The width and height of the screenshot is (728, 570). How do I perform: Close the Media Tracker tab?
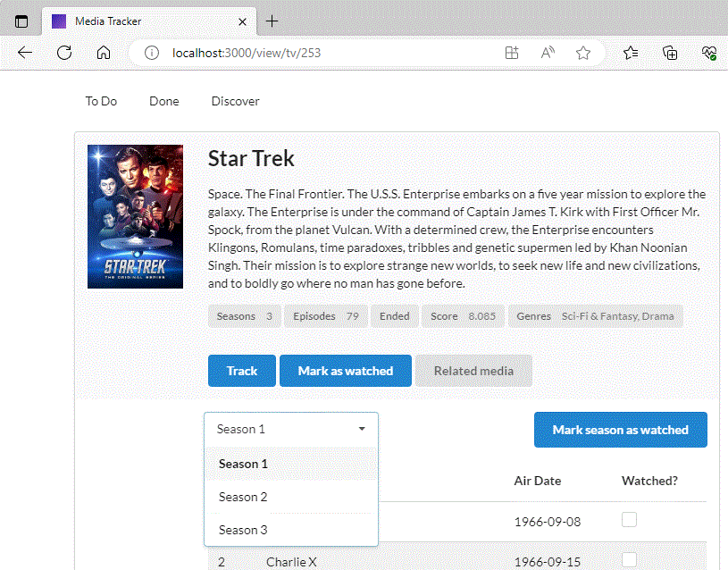[x=242, y=21]
